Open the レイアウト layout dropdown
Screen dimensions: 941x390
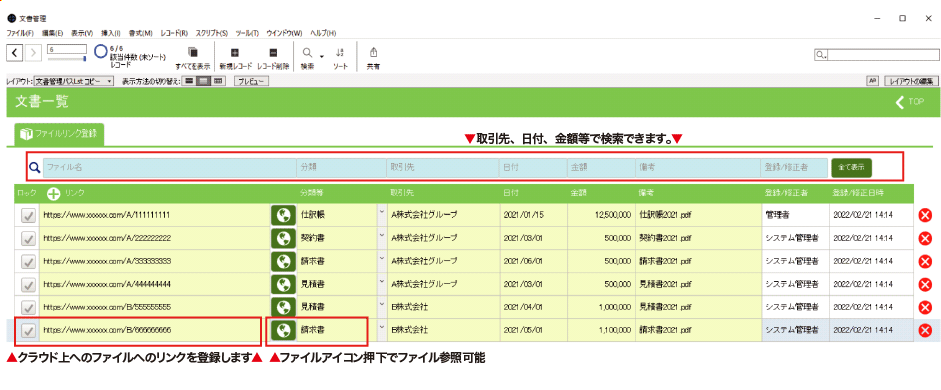coord(74,81)
